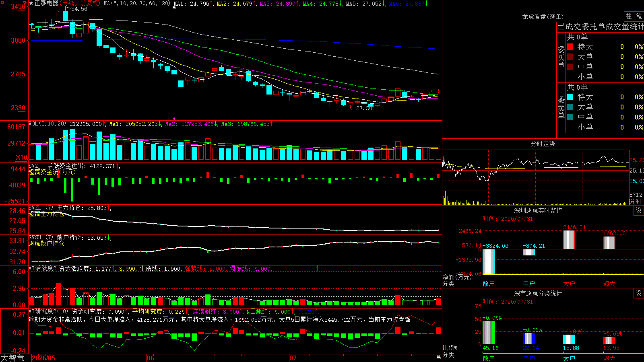Open 设 settings for 深圳超赢实时监控

(639, 210)
